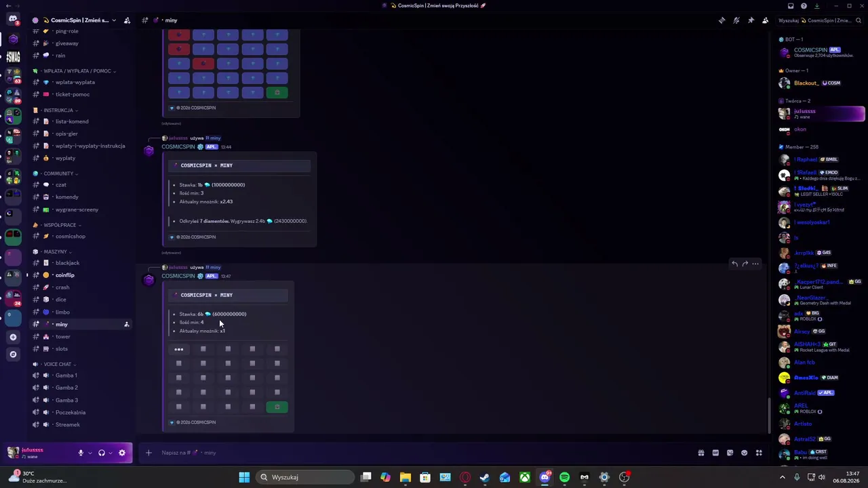Viewport: 868px width, 488px height.
Task: Click the message input for miny channel
Action: (420, 453)
